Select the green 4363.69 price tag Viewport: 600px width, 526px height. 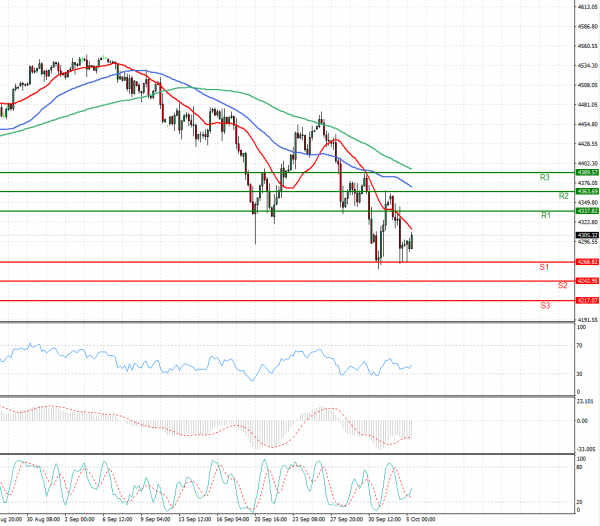click(587, 192)
